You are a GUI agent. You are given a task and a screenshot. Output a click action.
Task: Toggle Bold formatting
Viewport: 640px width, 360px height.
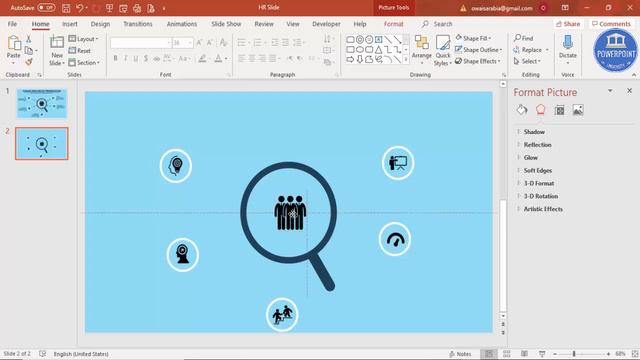tap(116, 59)
